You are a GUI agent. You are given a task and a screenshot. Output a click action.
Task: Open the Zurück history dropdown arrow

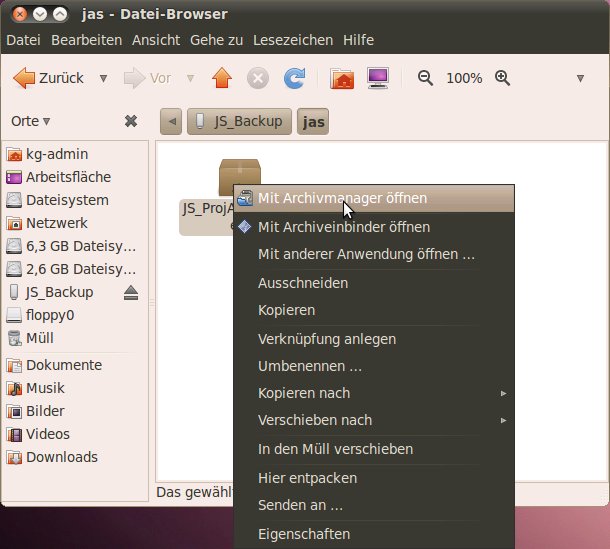tap(103, 78)
